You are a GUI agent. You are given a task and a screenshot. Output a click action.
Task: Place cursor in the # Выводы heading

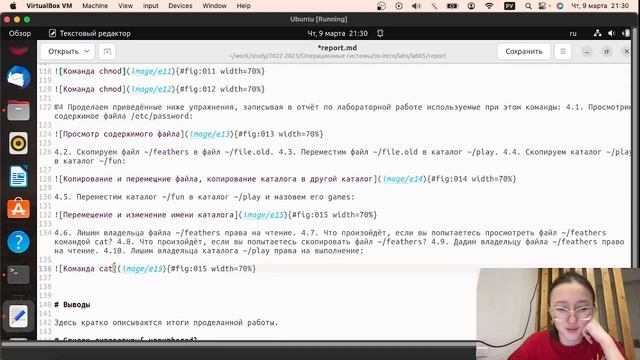point(72,304)
